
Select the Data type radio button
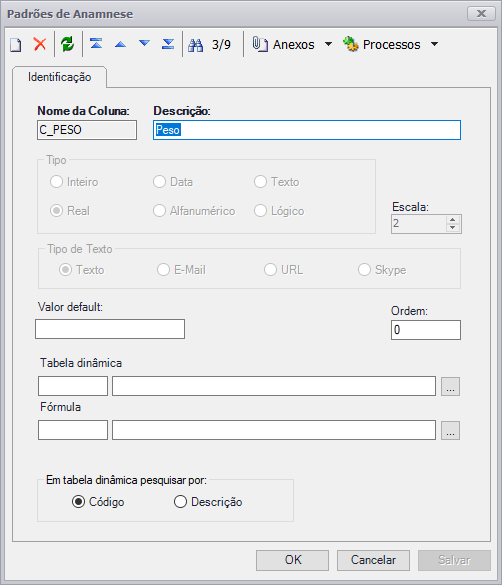click(159, 182)
